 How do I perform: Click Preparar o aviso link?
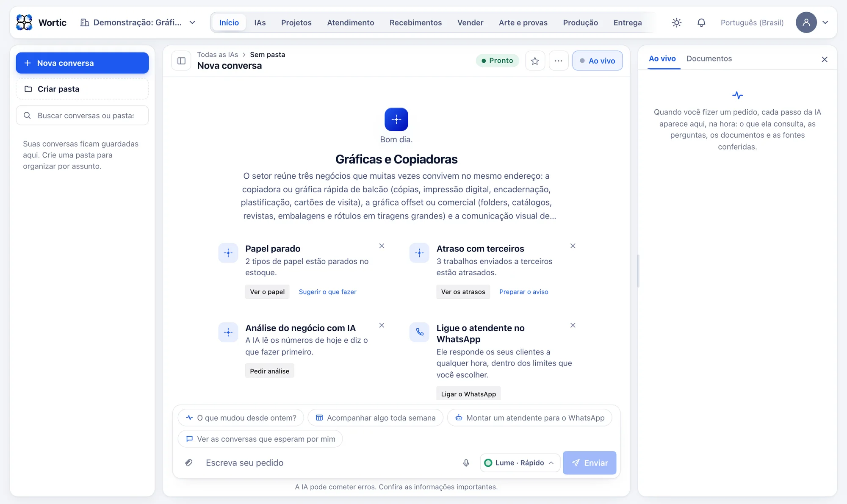(x=523, y=292)
